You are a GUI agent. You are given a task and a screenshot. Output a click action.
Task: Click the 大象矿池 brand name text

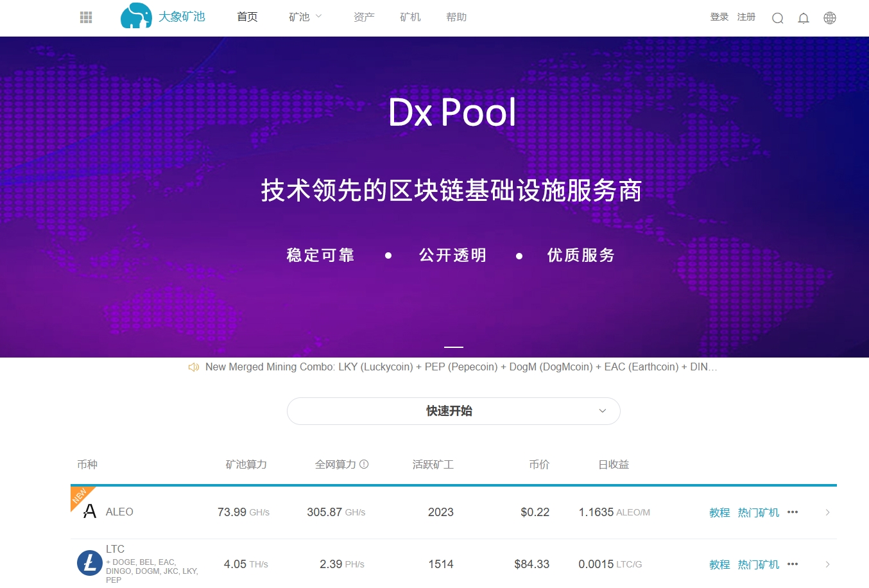(x=182, y=17)
